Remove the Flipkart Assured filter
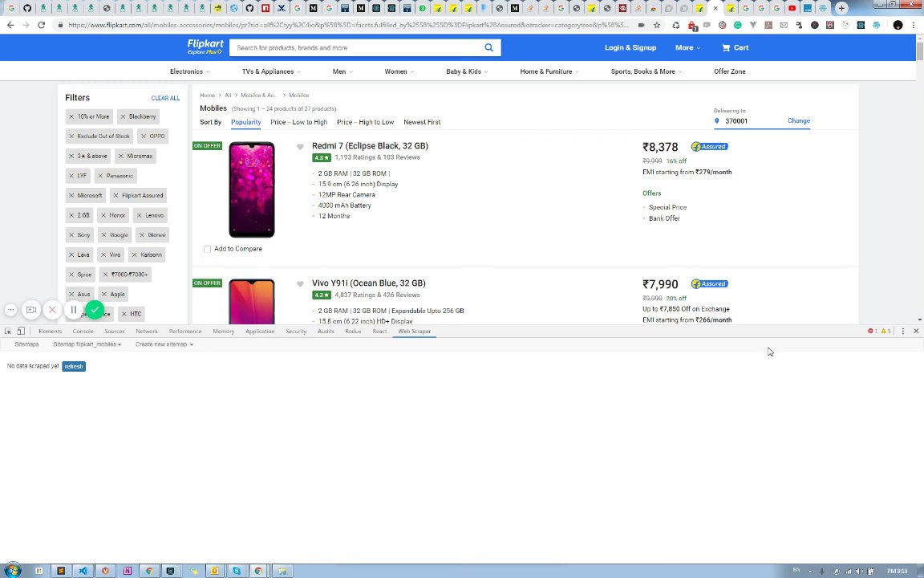 pos(115,195)
